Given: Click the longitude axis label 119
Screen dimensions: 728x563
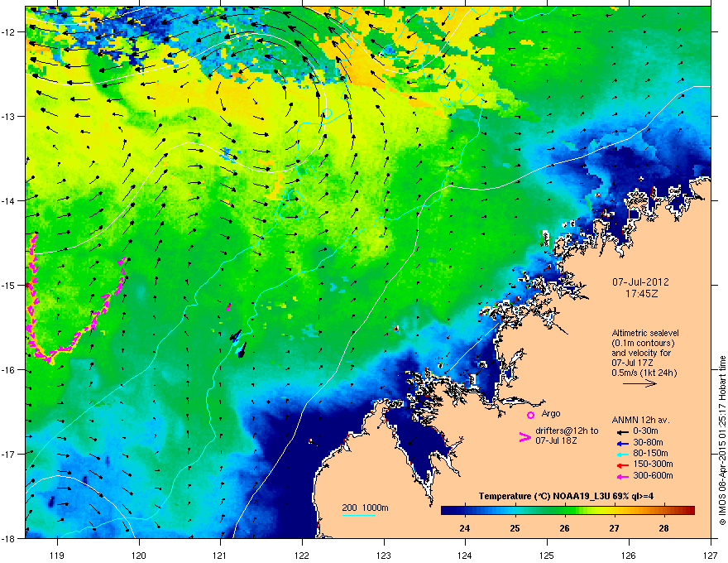Looking at the screenshot, I should [57, 555].
